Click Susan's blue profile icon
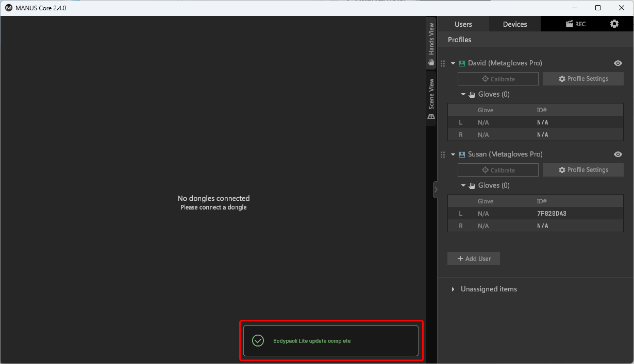634x364 pixels. pos(462,154)
